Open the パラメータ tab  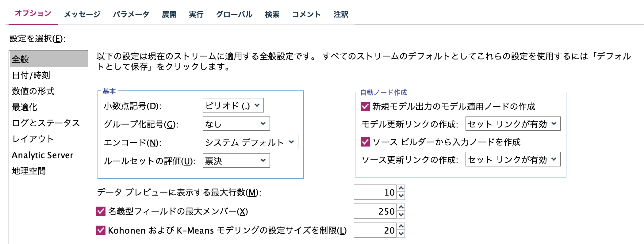click(131, 14)
